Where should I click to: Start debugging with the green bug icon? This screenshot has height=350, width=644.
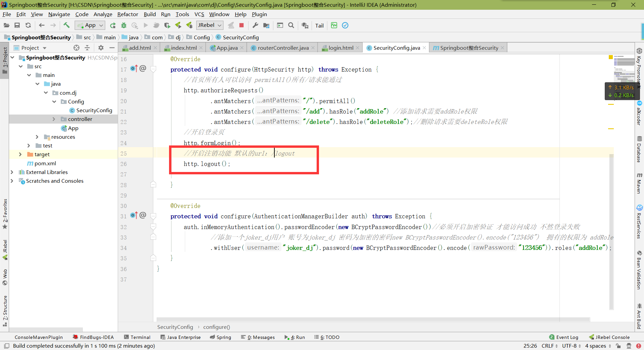124,26
